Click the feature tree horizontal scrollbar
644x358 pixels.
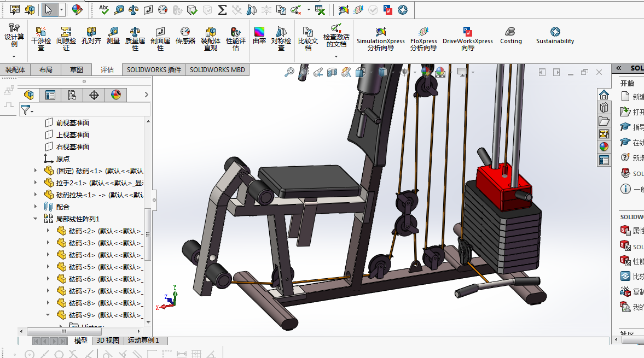(x=63, y=331)
